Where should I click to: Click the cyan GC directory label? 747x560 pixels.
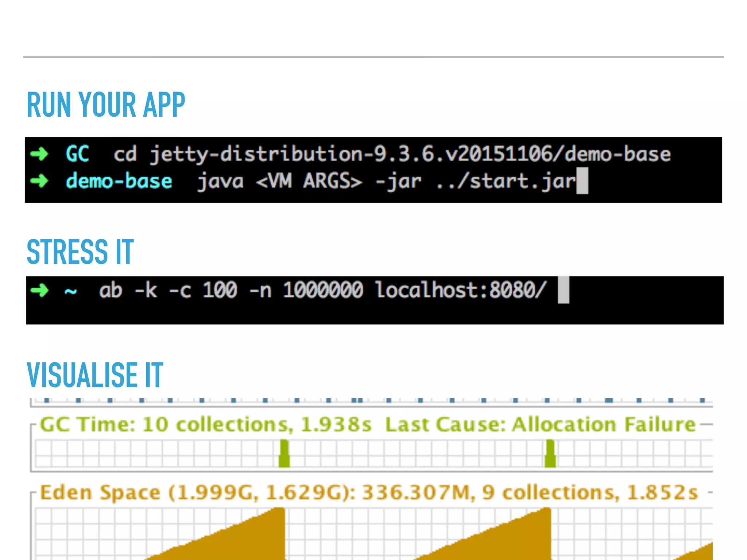point(77,154)
